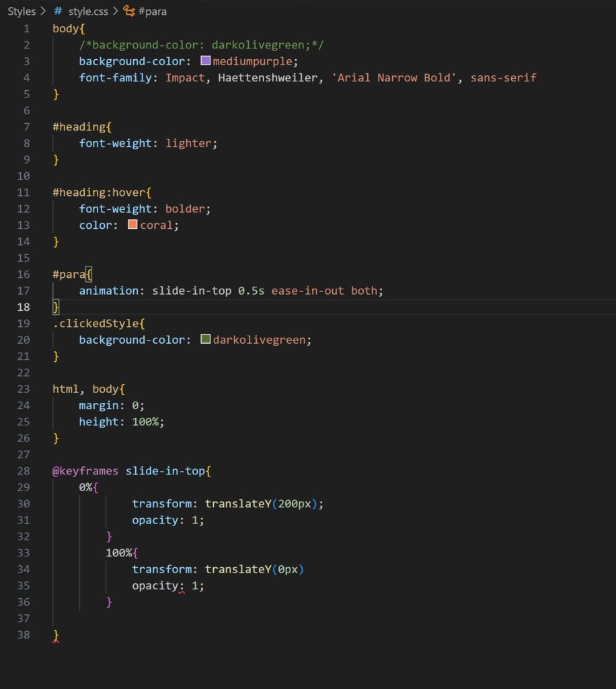Select the Styles breadcrumb folder
This screenshot has height=689, width=616.
[22, 11]
